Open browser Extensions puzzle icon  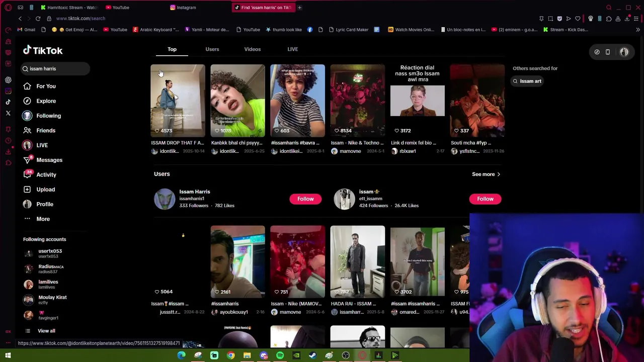(x=609, y=19)
